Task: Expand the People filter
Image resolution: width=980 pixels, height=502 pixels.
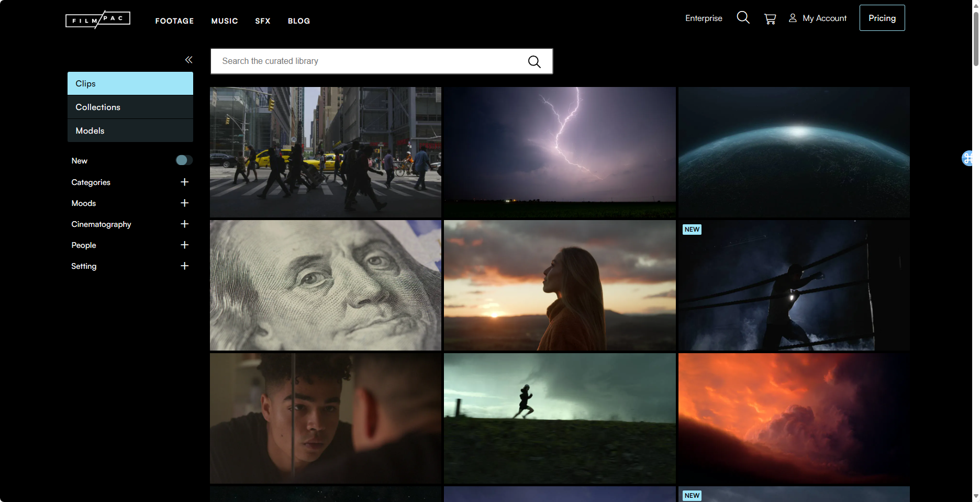Action: [184, 245]
